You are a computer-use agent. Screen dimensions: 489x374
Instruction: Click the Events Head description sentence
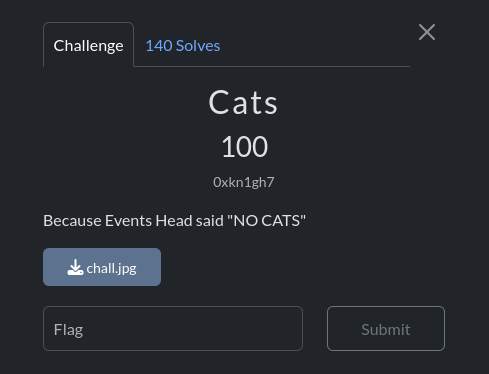pyautogui.click(x=174, y=221)
